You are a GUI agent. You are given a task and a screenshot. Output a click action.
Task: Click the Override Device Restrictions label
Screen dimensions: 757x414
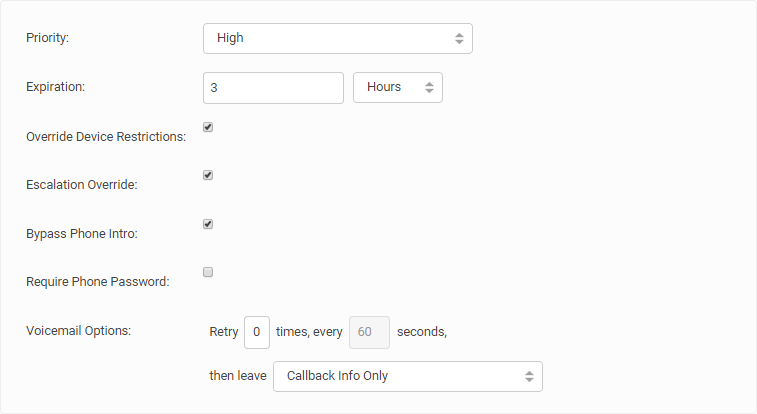(106, 137)
